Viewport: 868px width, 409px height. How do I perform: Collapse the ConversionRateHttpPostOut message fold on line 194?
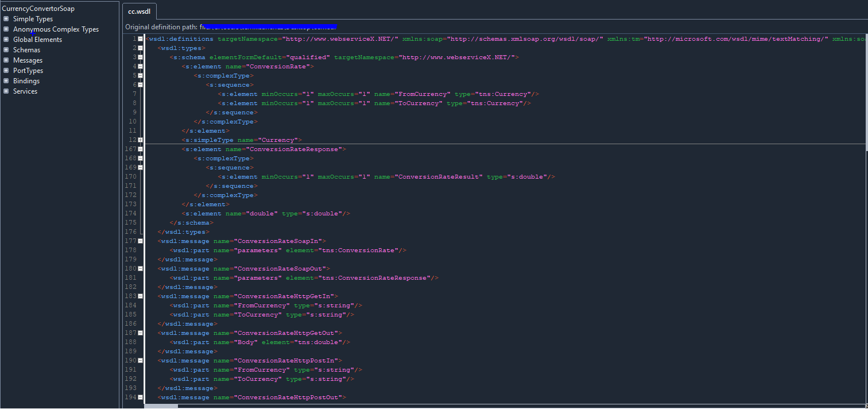coord(140,398)
